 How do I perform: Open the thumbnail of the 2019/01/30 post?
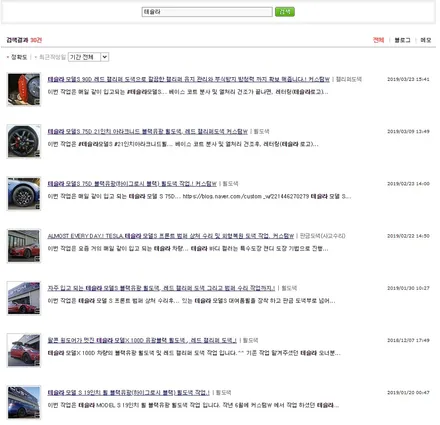[x=24, y=298]
